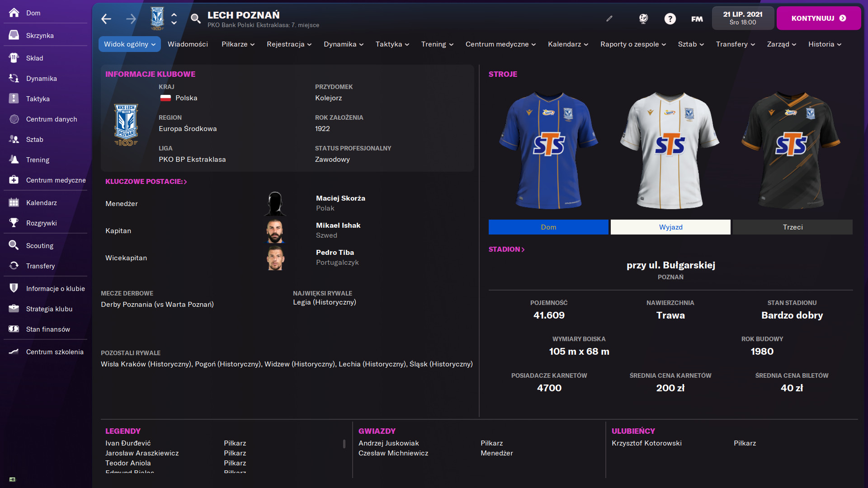
Task: Click the Legendy list scrollbar
Action: pyautogui.click(x=344, y=444)
